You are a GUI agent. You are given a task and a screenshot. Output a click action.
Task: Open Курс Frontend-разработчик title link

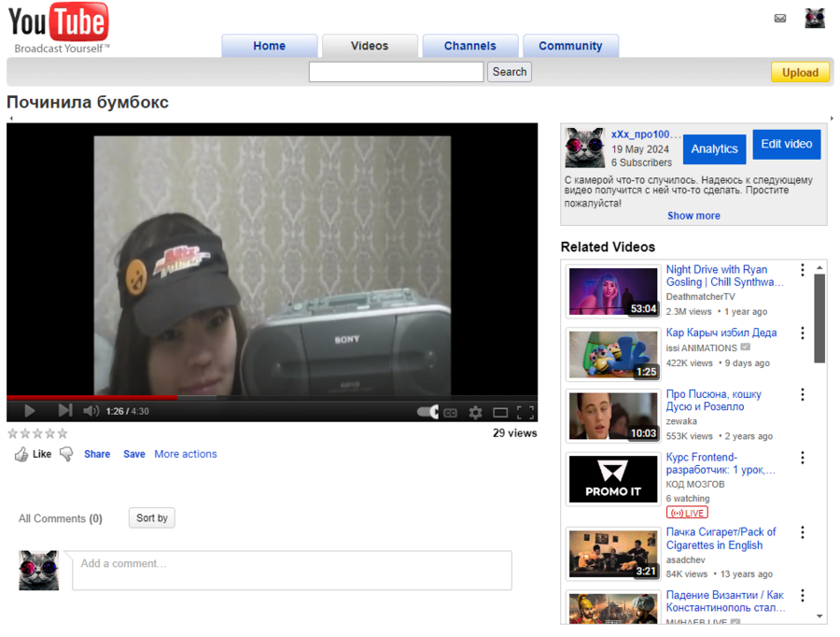(x=721, y=464)
